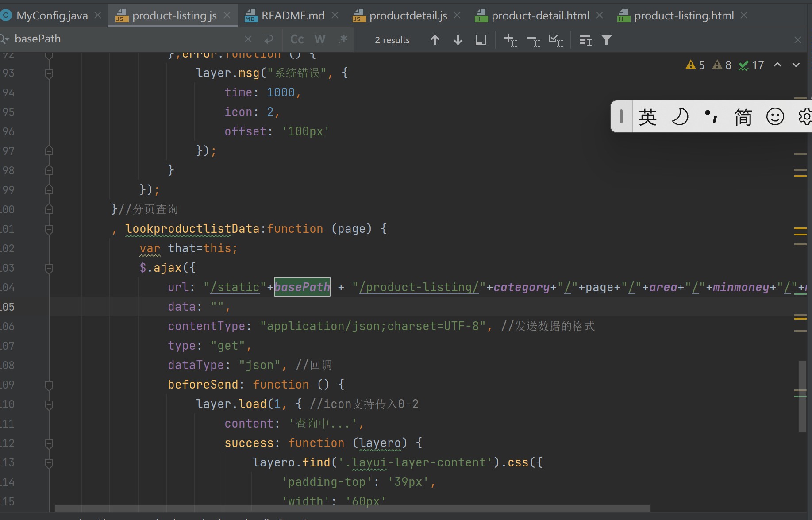The width and height of the screenshot is (812, 520).
Task: Toggle Words (W) search option
Action: pos(319,39)
